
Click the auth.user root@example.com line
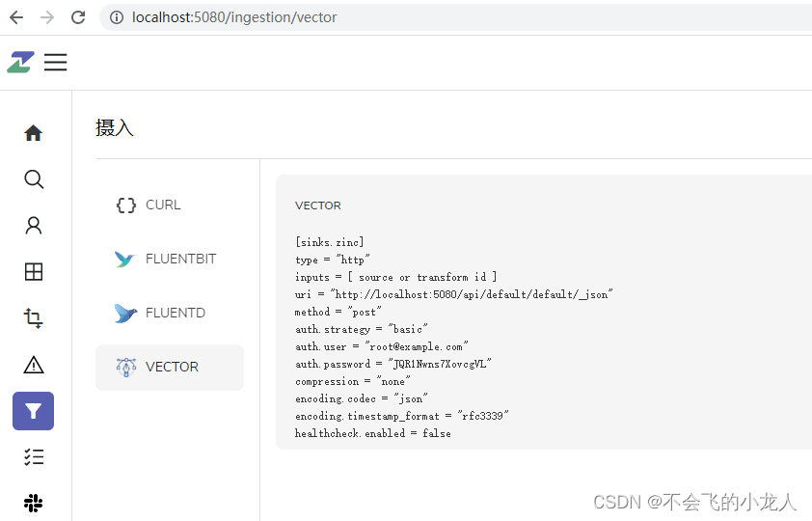[x=382, y=346]
